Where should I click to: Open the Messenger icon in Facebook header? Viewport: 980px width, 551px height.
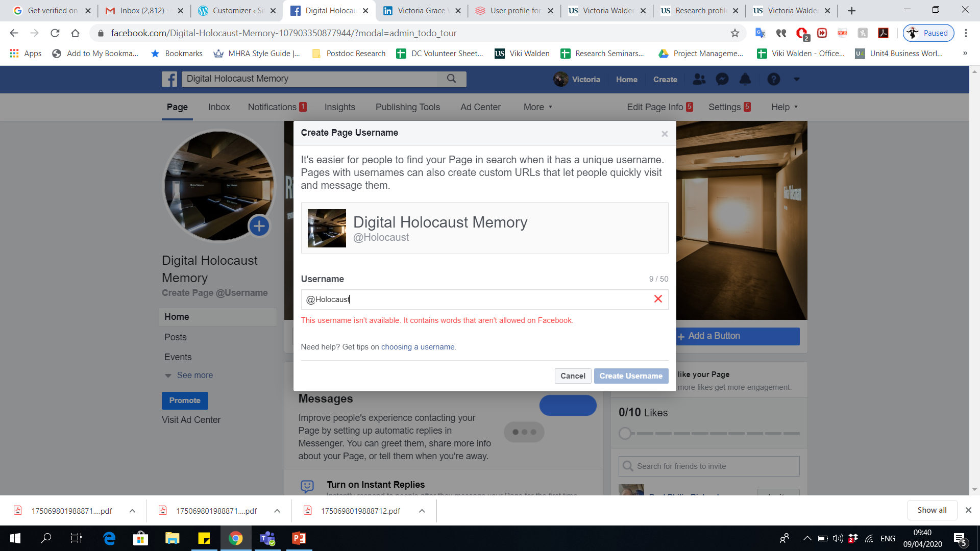point(722,79)
